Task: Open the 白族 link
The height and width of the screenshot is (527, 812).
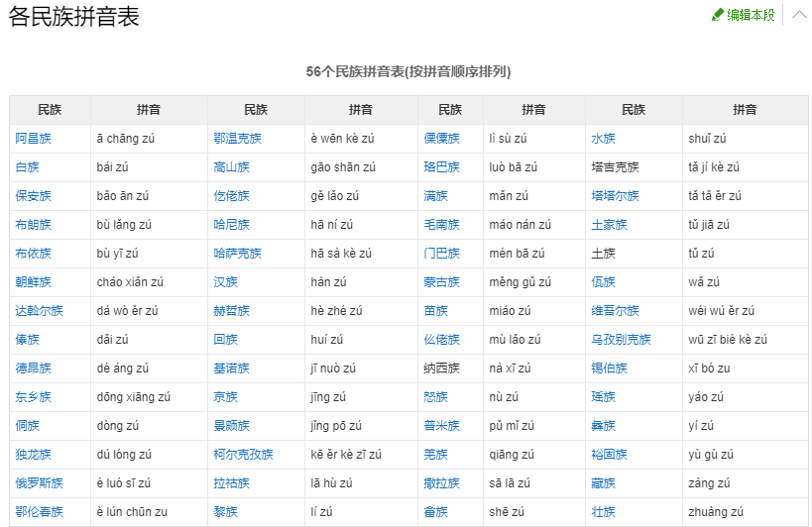Action: (x=28, y=167)
